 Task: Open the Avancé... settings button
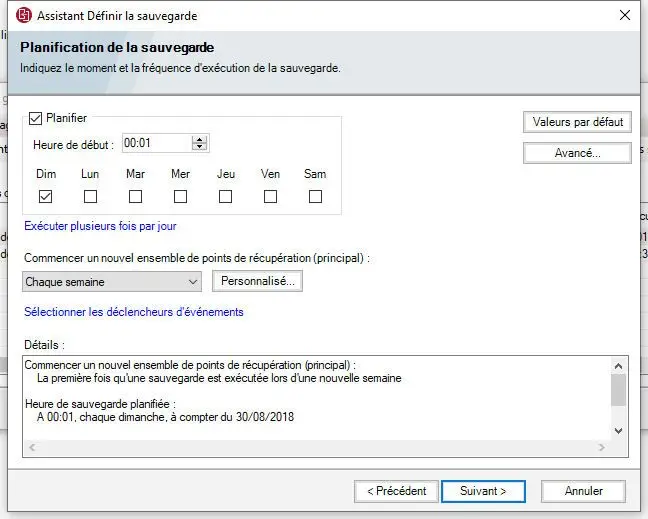pos(577,153)
